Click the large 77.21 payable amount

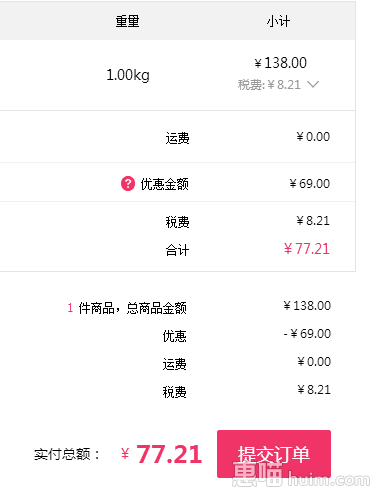coord(169,454)
